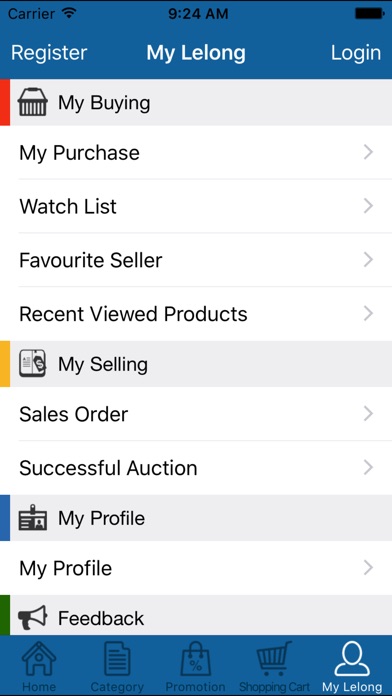The height and width of the screenshot is (696, 392).
Task: Open the Category tab
Action: 117,665
